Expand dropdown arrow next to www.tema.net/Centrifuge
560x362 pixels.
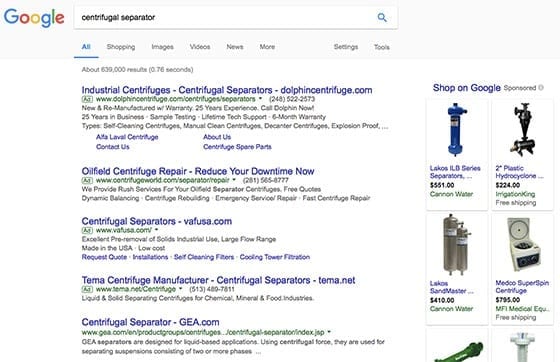point(181,288)
